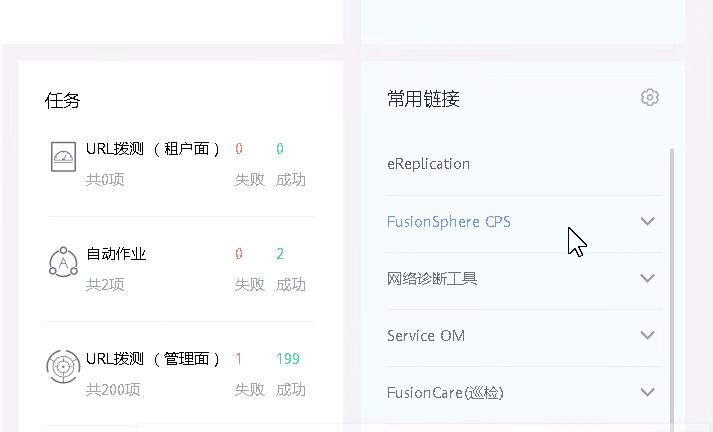
Task: Click the 自动作业 task icon
Action: point(63,262)
